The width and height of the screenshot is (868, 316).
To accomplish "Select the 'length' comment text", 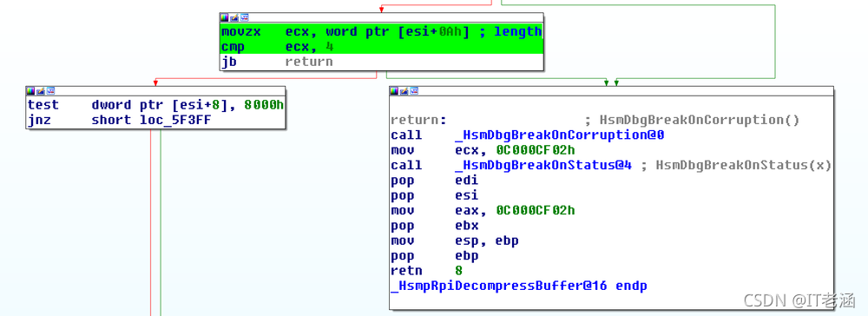I will pyautogui.click(x=517, y=31).
